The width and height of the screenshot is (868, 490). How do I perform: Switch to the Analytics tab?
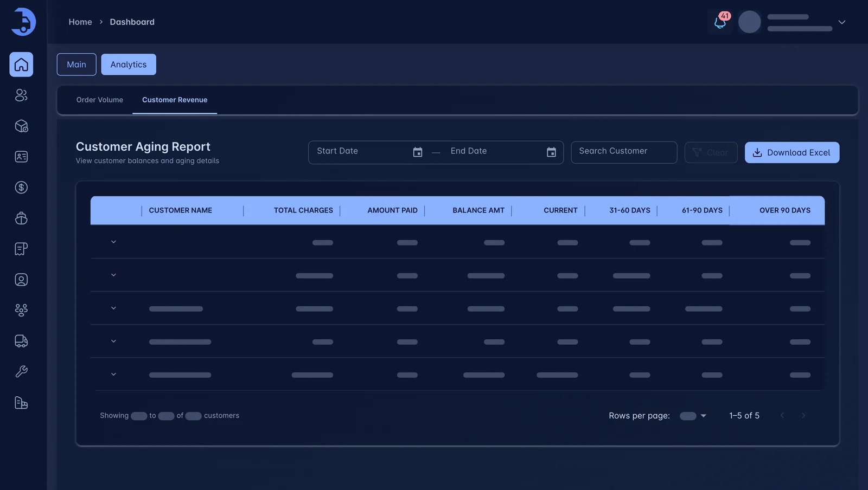coord(129,65)
